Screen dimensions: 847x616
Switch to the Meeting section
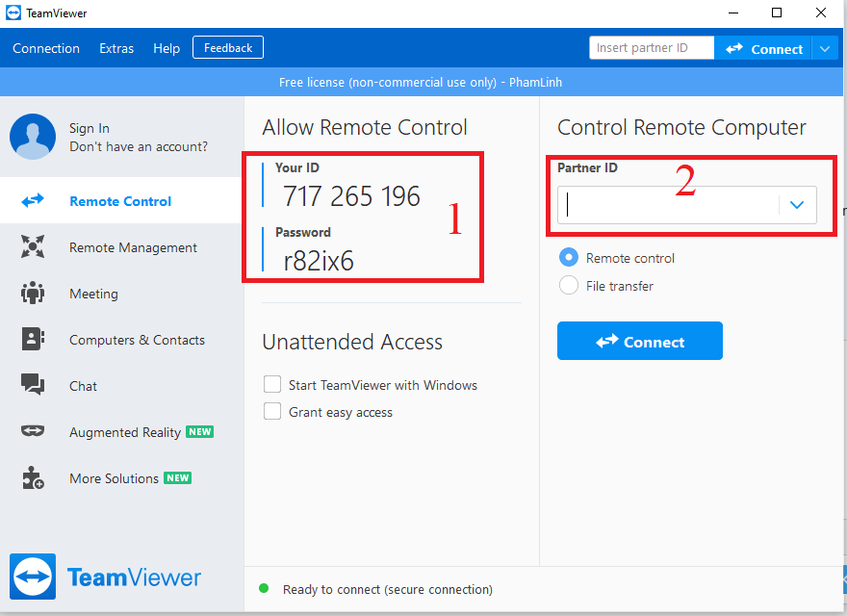[121, 293]
